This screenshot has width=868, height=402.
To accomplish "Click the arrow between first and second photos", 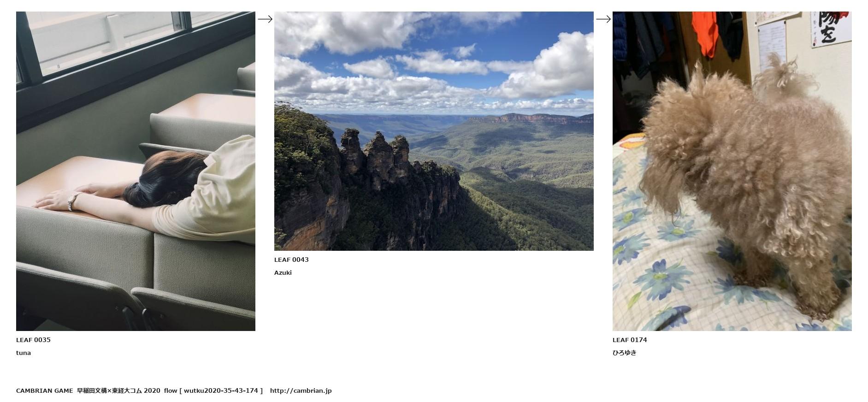I will point(265,19).
